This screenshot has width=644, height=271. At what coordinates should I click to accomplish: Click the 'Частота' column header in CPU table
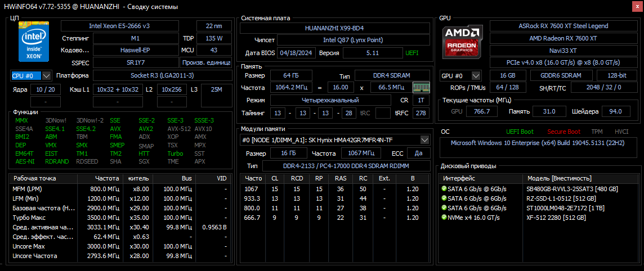pos(100,178)
